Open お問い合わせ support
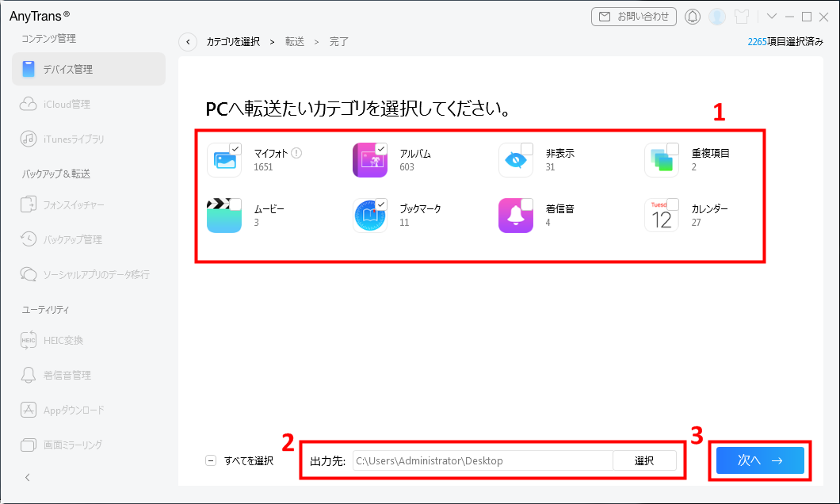The width and height of the screenshot is (840, 504). tap(633, 16)
